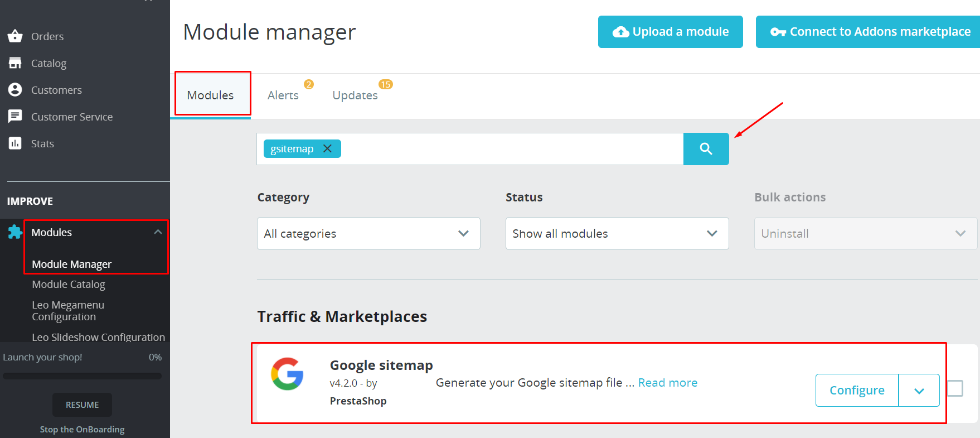Click Read more link for Google sitemap
Image resolution: width=980 pixels, height=438 pixels.
click(668, 383)
